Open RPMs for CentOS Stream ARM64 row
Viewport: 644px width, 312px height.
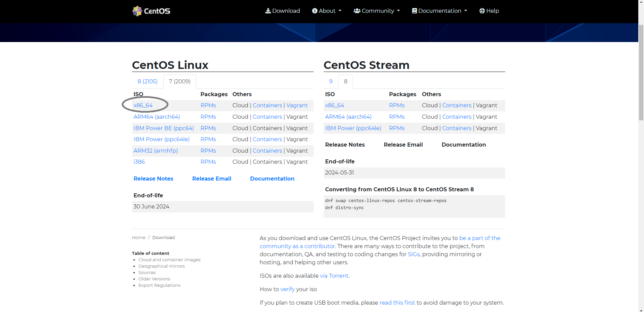[x=397, y=117]
